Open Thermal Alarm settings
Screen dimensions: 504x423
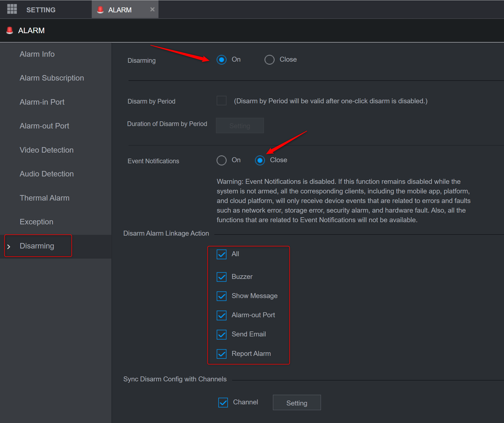[x=44, y=198]
